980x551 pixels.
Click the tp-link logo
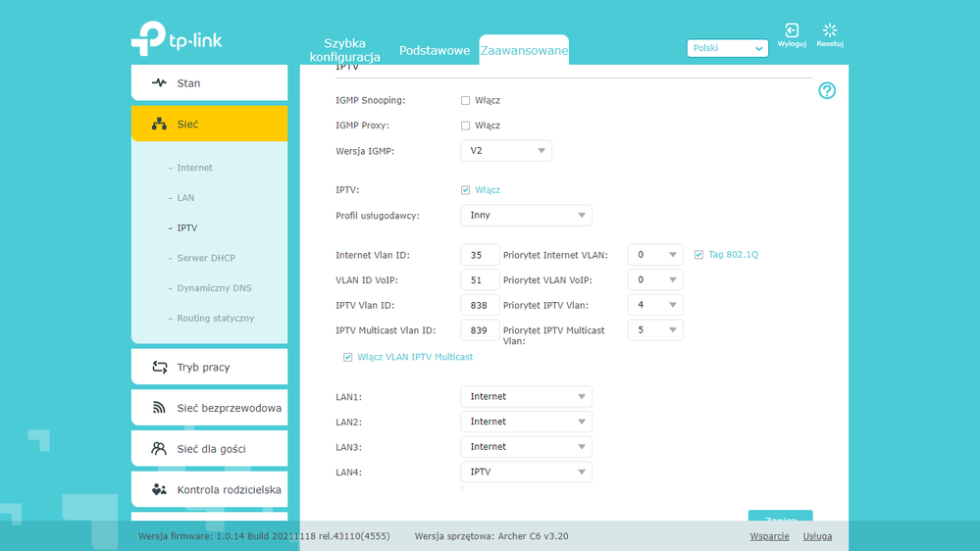click(x=177, y=38)
